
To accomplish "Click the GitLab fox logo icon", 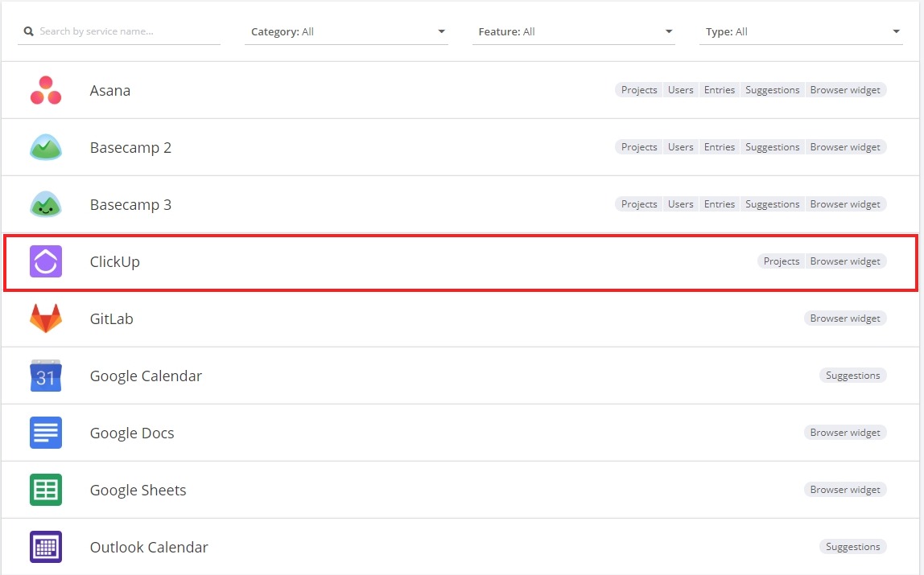I will pos(46,318).
